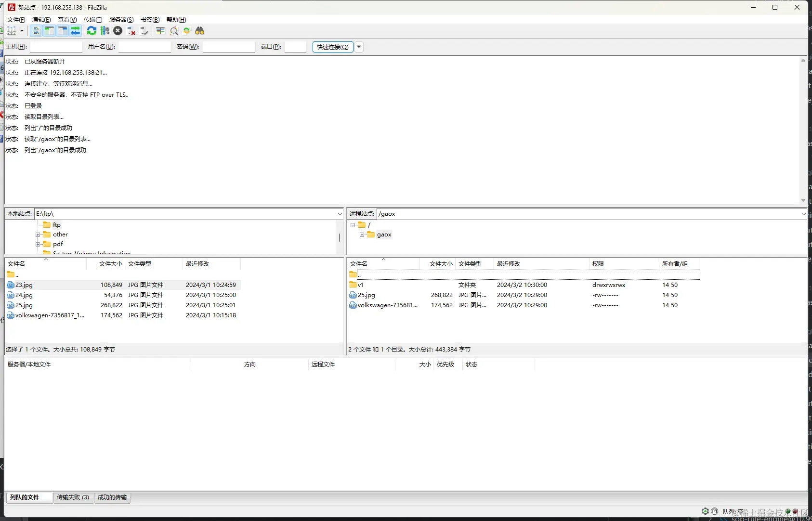Click the local tree vertical scrollbar
Image resolution: width=812 pixels, height=521 pixels.
(340, 237)
